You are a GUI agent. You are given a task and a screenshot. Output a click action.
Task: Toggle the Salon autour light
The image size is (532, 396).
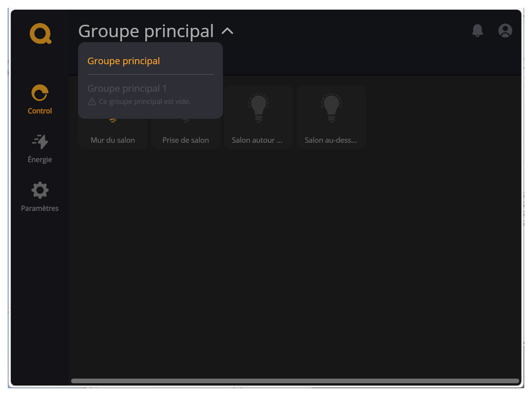pos(258,116)
